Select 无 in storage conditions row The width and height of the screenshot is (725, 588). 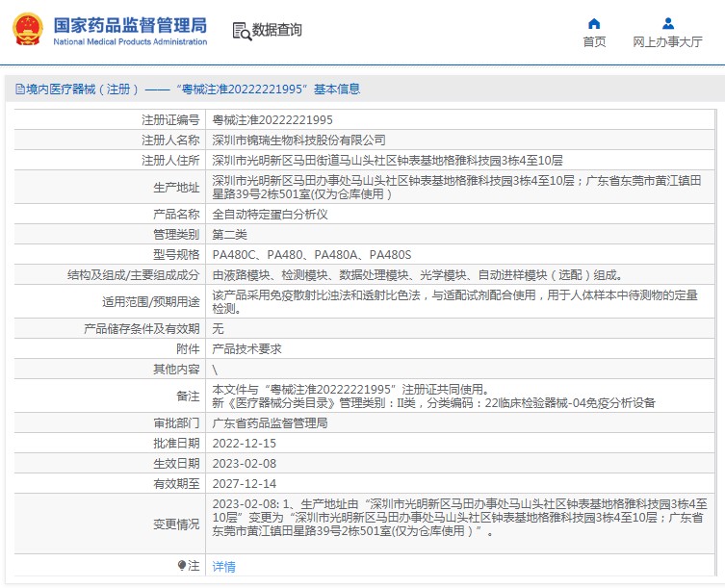pyautogui.click(x=218, y=329)
